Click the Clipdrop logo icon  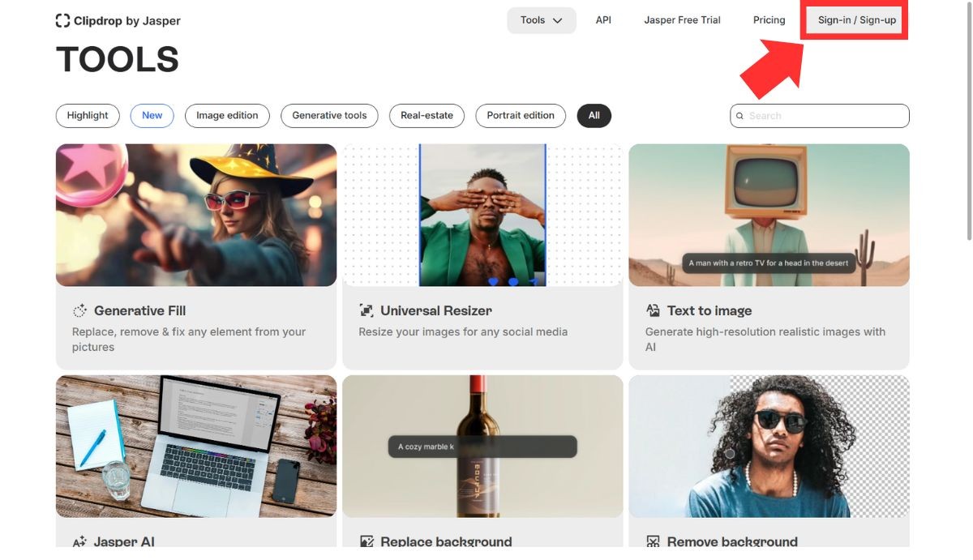coord(62,20)
